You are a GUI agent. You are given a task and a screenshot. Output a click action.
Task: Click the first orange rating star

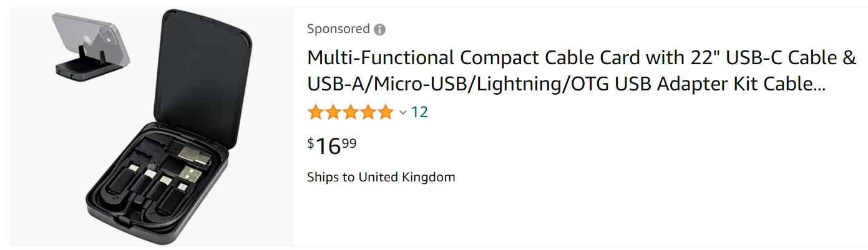click(316, 112)
